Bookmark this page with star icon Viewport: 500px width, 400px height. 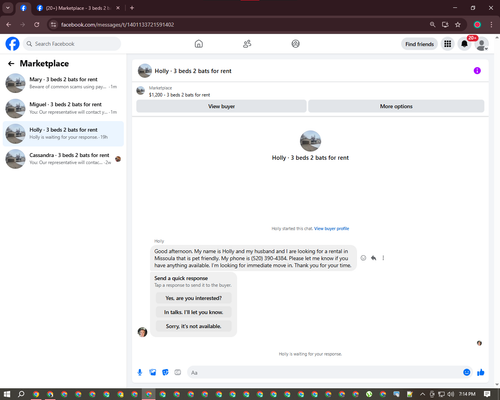458,25
